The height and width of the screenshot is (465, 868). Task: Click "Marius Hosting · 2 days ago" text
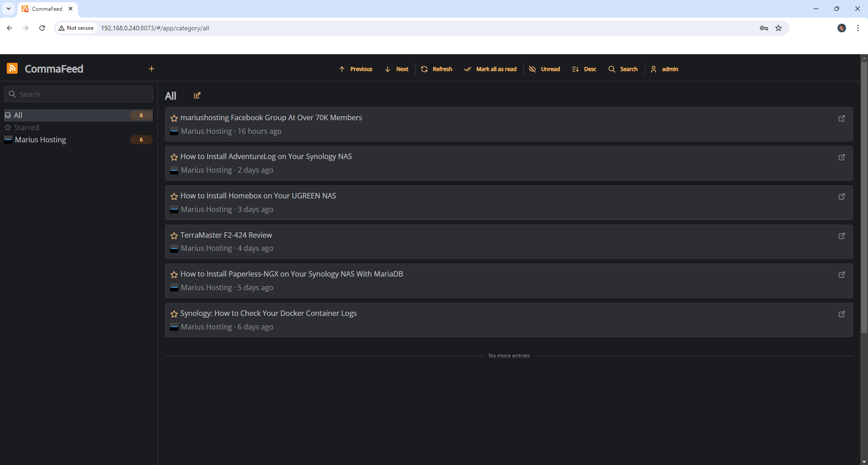tap(227, 170)
